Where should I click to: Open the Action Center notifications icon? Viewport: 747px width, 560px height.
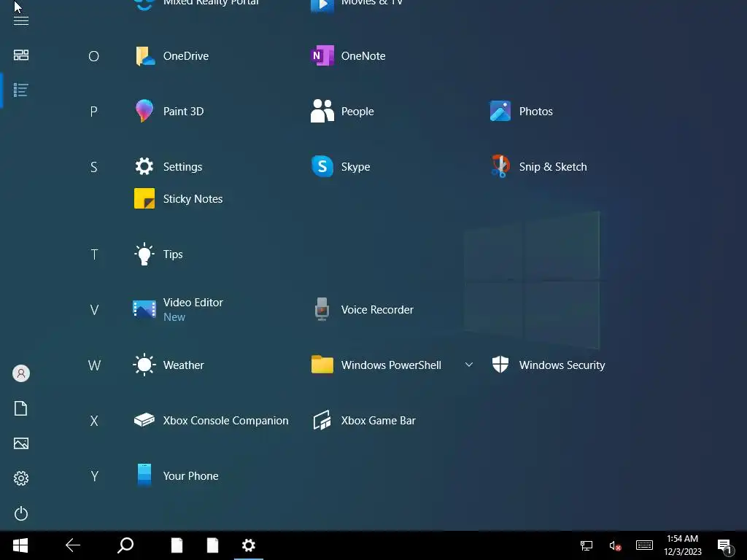coord(724,546)
